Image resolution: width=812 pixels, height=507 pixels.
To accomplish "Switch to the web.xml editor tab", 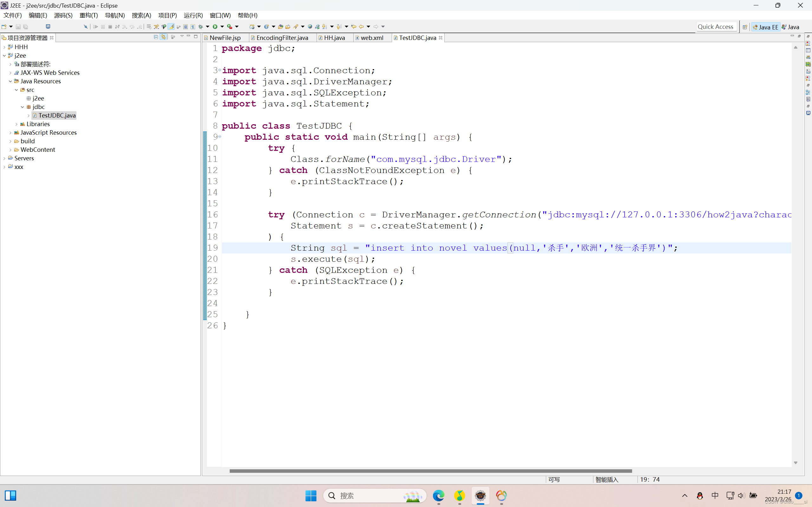I will pos(371,38).
